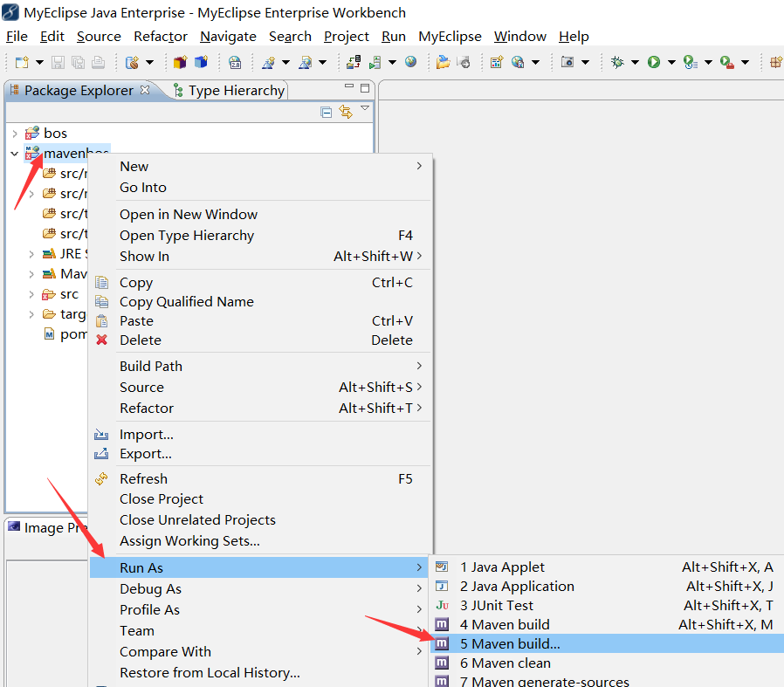Click the JUnit Test icon in the submenu

coord(442,606)
